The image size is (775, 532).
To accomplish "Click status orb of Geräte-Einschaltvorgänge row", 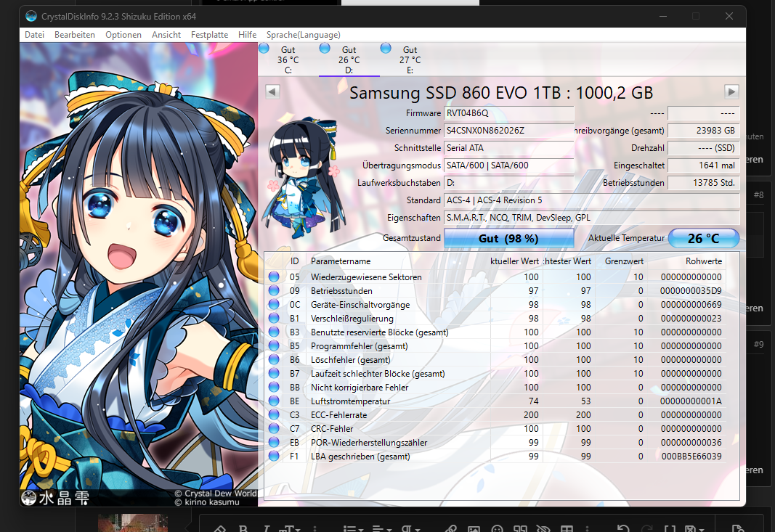I will click(274, 304).
